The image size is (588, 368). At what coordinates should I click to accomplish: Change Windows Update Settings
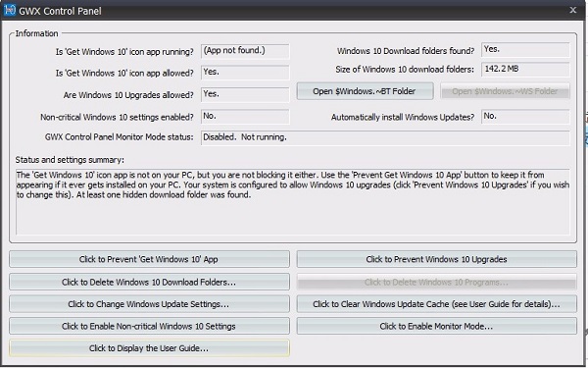[149, 304]
